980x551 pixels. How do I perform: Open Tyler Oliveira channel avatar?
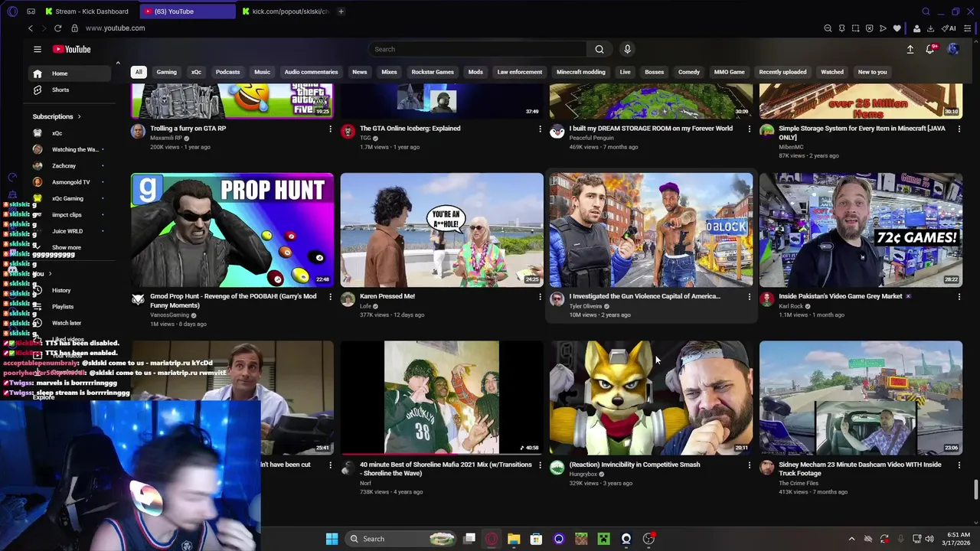tap(557, 300)
